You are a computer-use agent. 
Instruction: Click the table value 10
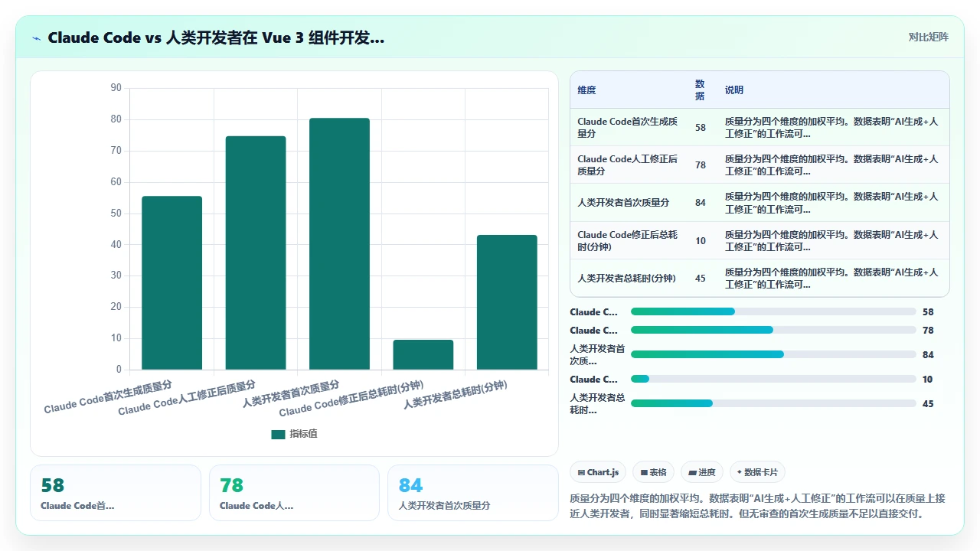[701, 240]
